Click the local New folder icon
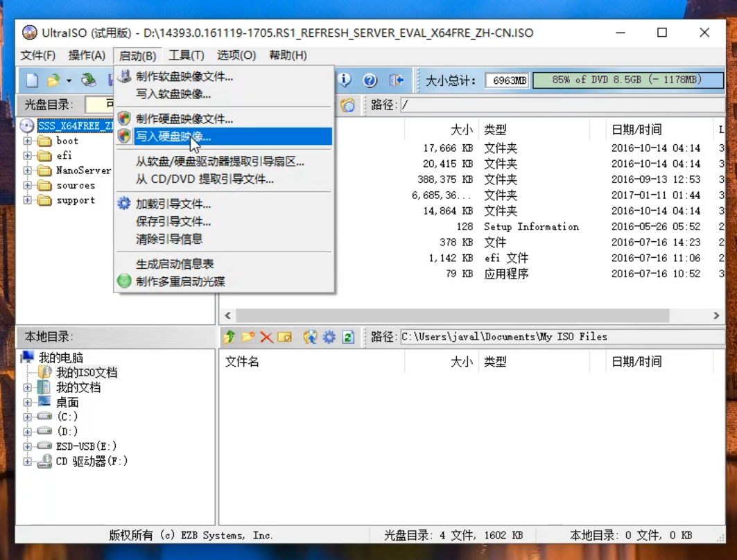 (248, 337)
